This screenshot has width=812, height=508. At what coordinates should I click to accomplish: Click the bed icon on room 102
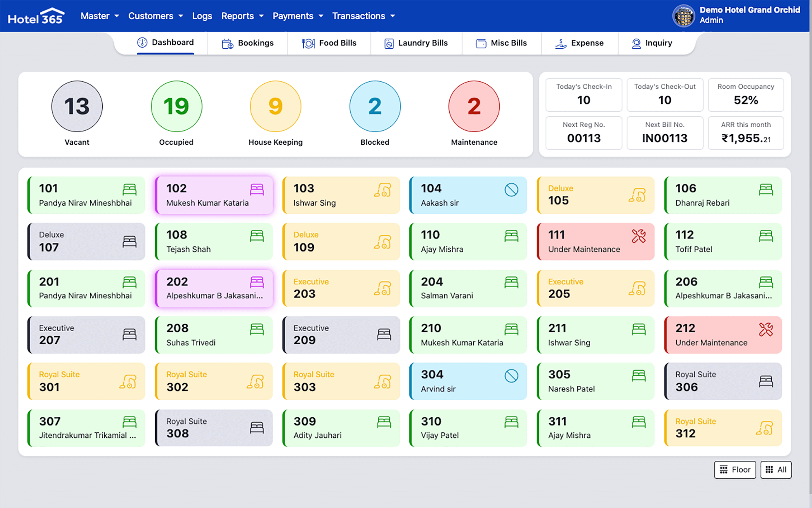coord(257,189)
